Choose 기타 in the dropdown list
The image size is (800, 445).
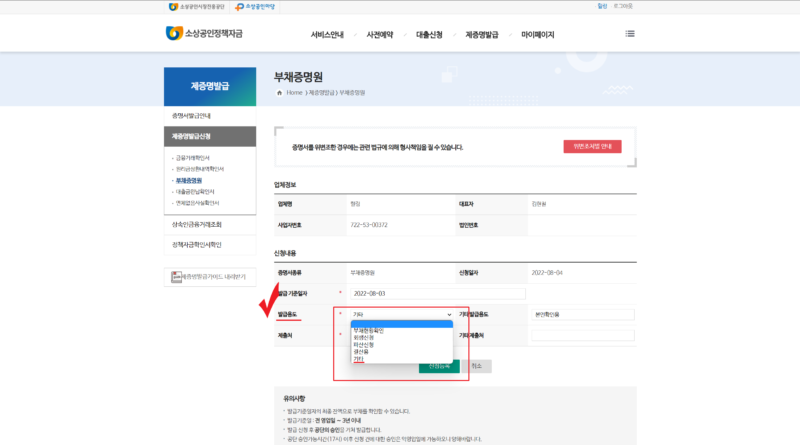402,359
